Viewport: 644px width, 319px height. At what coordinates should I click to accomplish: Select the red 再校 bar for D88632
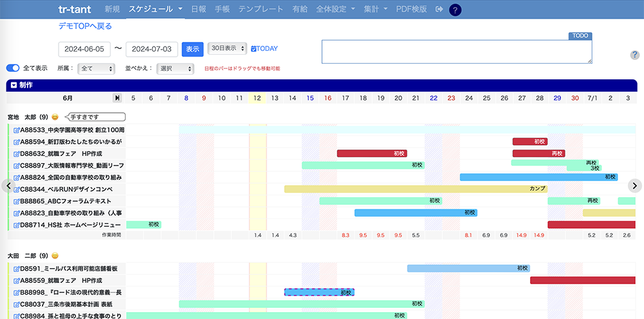point(539,153)
